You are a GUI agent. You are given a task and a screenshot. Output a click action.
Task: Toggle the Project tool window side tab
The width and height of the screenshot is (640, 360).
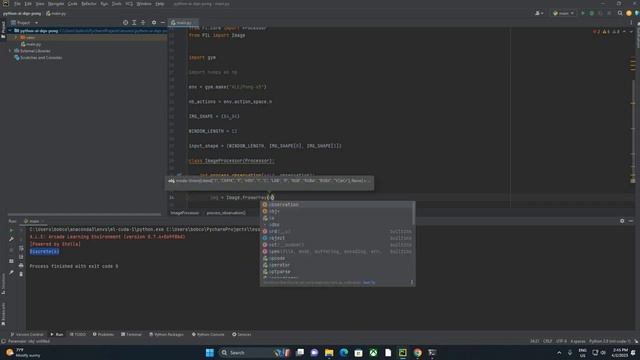pyautogui.click(x=3, y=30)
